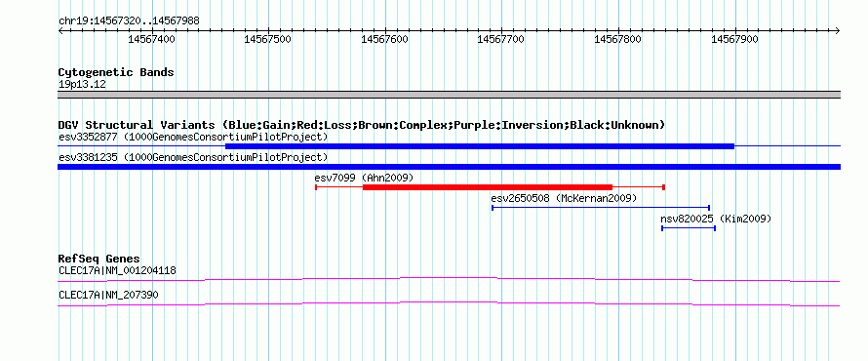Click the gray 19p13.12 cytogenetic band bar
The width and height of the screenshot is (868, 361).
coord(449,95)
